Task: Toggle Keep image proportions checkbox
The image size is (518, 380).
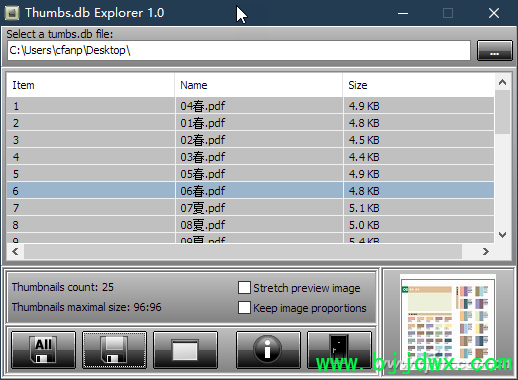Action: click(244, 308)
